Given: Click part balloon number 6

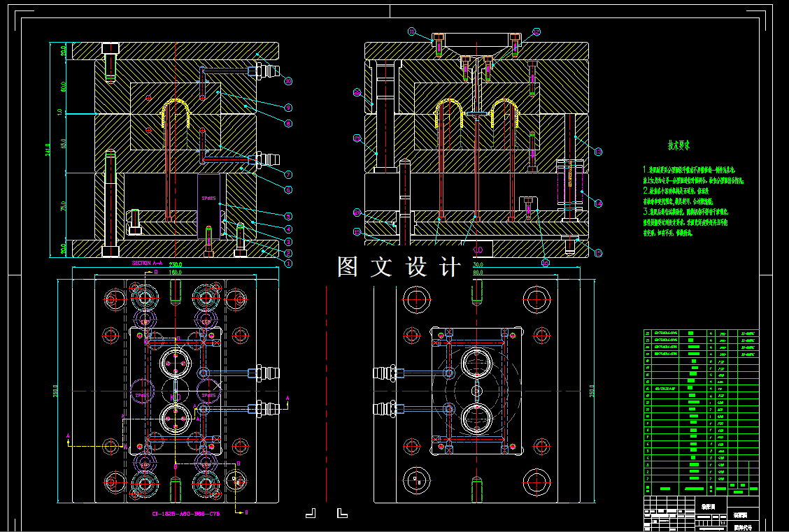Looking at the screenshot, I should (288, 190).
